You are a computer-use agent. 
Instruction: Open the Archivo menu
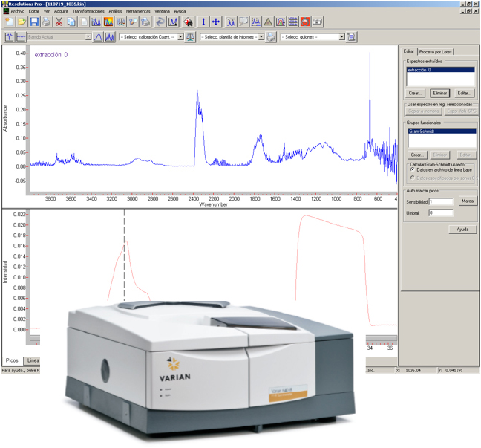click(x=18, y=11)
